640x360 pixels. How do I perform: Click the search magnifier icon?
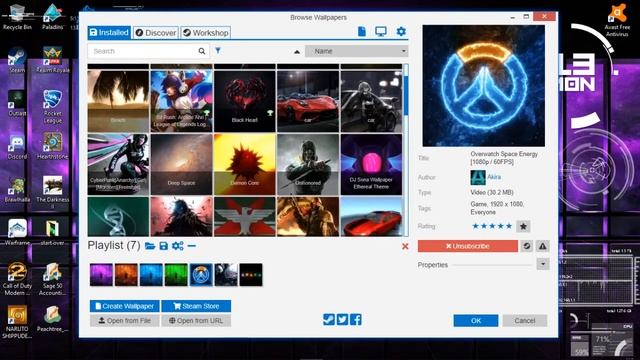[202, 51]
